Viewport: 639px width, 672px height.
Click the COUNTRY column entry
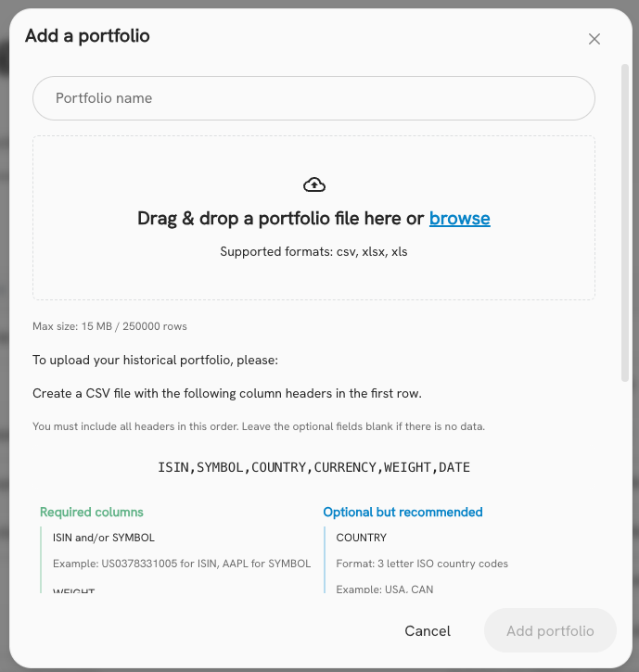click(x=362, y=538)
